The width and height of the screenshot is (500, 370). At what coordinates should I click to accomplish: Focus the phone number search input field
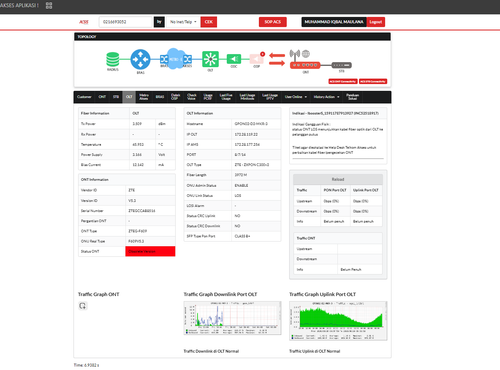pos(125,22)
